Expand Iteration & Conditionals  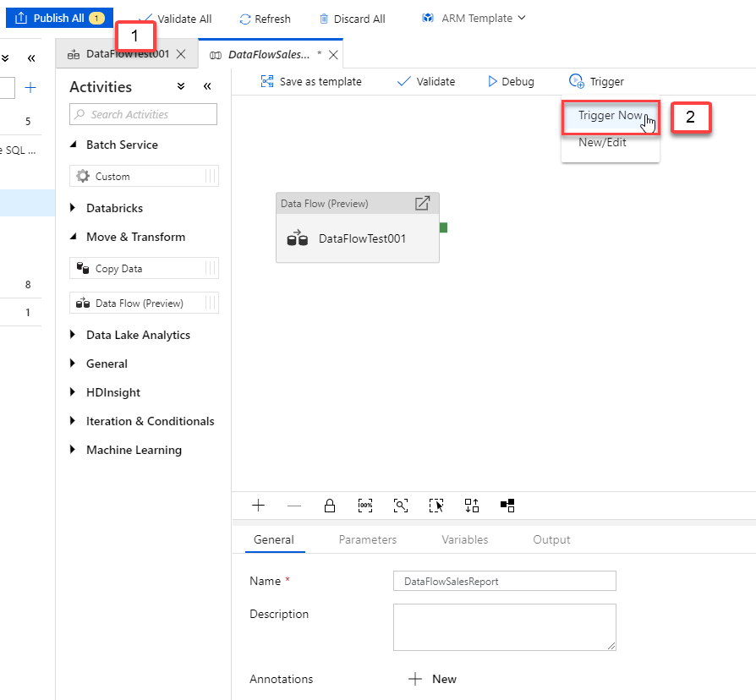coord(73,421)
